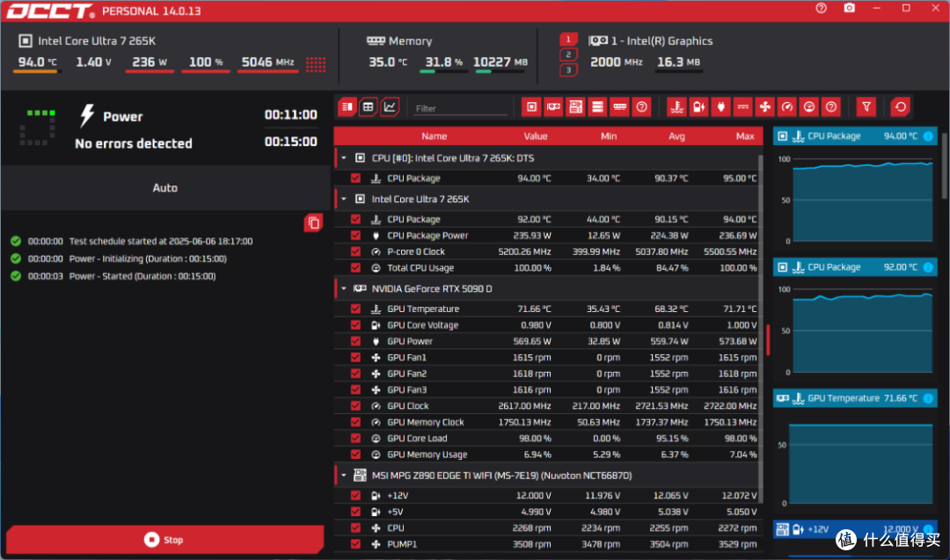Screen dimensions: 950x560
Task: Toggle the other-sensors question mark filter
Action: tap(831, 107)
